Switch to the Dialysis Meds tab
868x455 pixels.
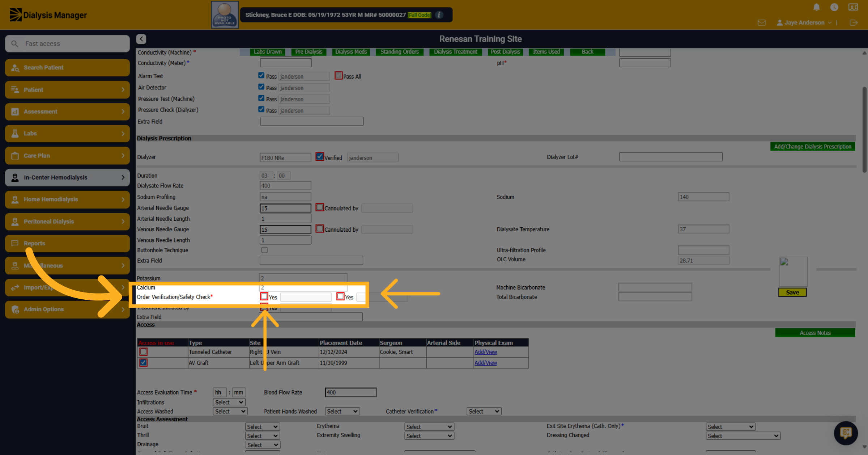click(x=351, y=52)
